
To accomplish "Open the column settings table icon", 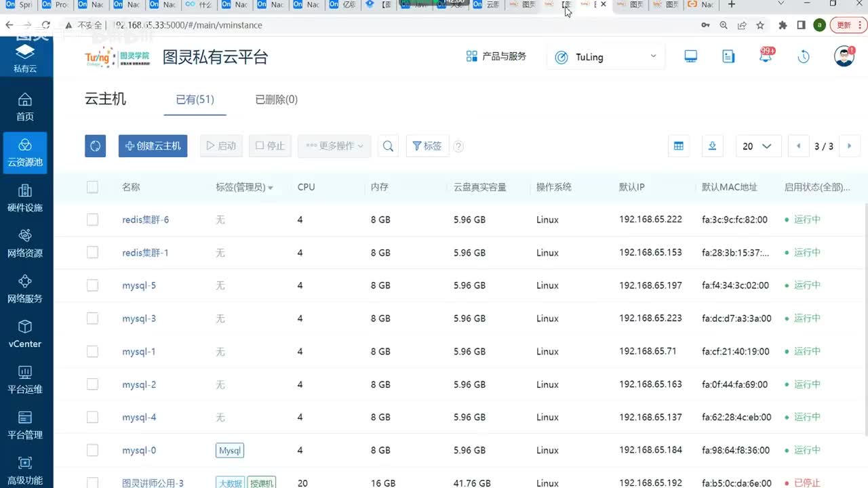I will (678, 146).
